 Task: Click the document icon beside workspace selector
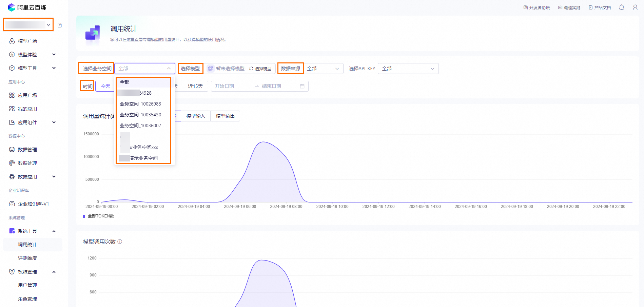click(x=60, y=25)
